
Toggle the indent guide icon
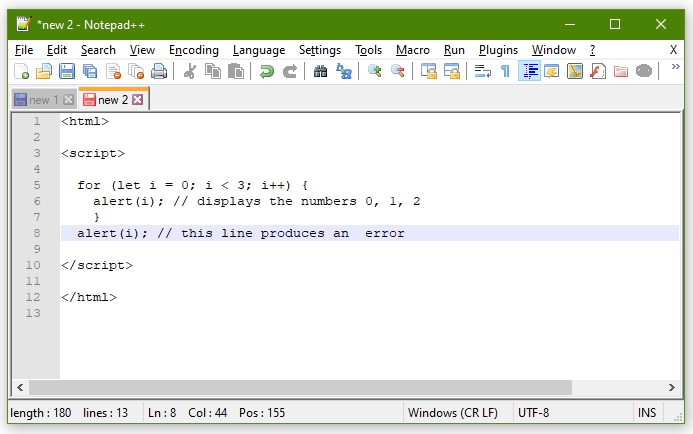coord(529,72)
